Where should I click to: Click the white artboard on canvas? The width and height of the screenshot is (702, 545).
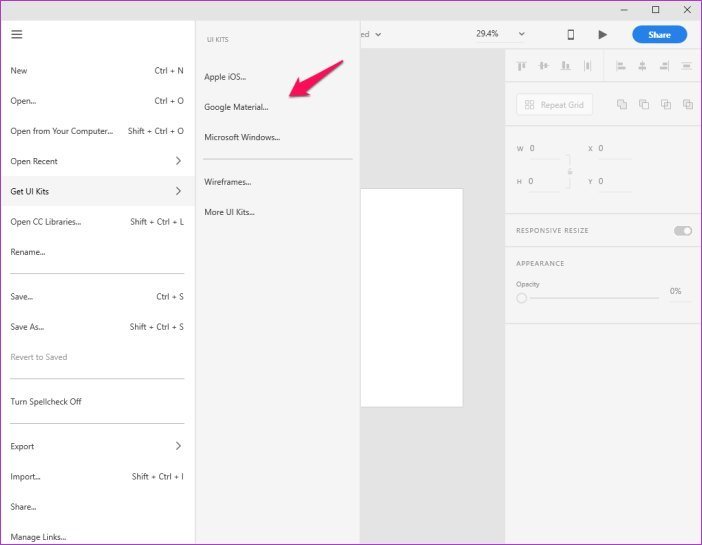(x=411, y=298)
